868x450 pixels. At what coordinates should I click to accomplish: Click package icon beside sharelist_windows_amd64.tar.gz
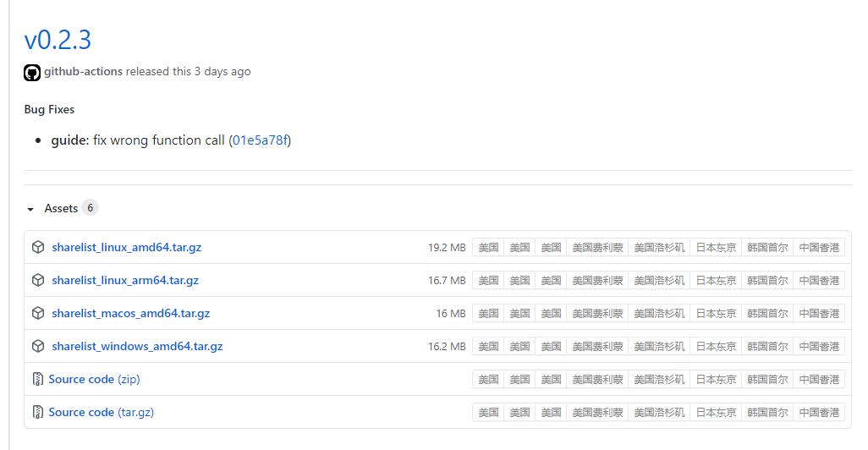click(38, 346)
